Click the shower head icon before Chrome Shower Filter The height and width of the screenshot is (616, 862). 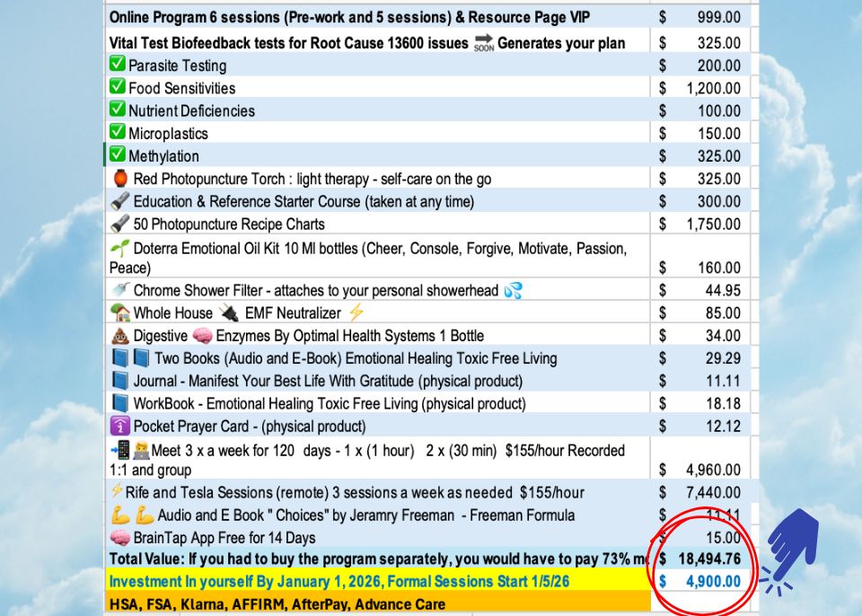tap(119, 289)
